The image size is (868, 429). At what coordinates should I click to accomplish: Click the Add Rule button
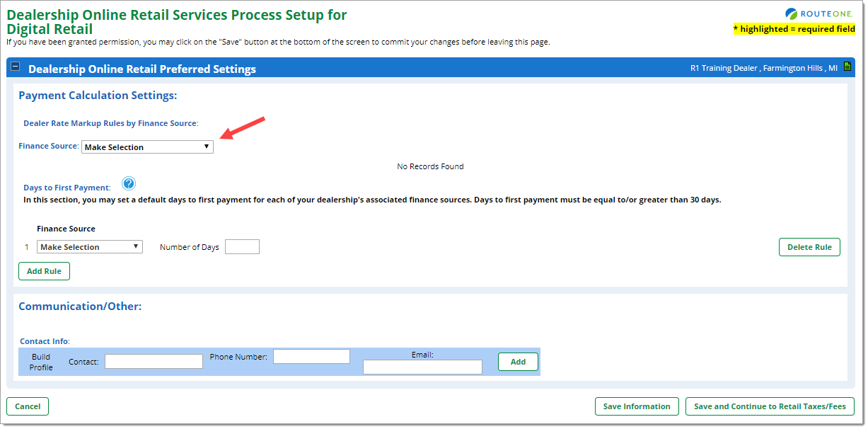pyautogui.click(x=44, y=271)
